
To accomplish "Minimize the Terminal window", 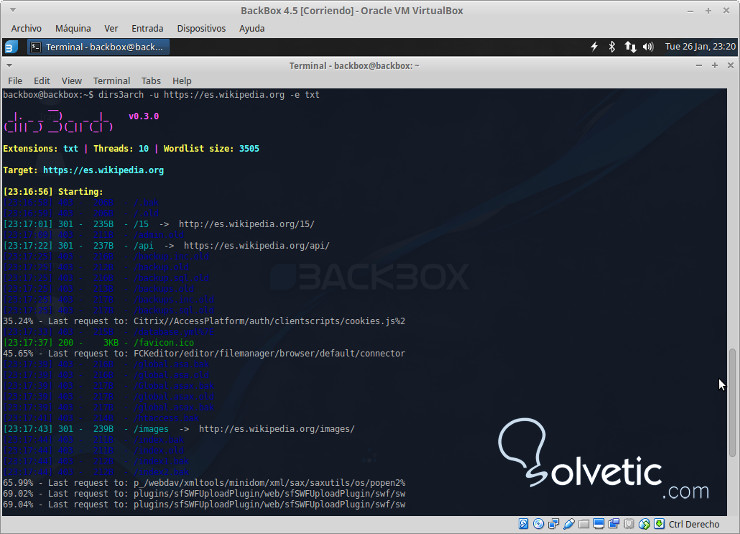I will [x=699, y=66].
